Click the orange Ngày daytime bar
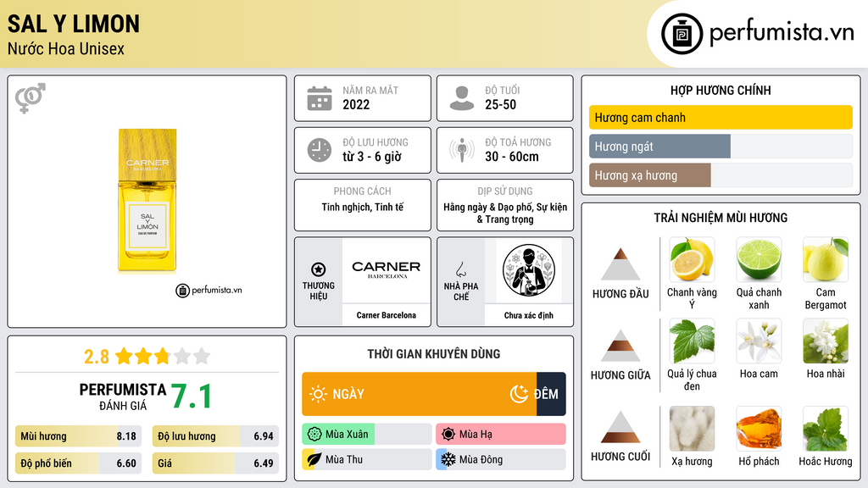The image size is (868, 488). (419, 394)
